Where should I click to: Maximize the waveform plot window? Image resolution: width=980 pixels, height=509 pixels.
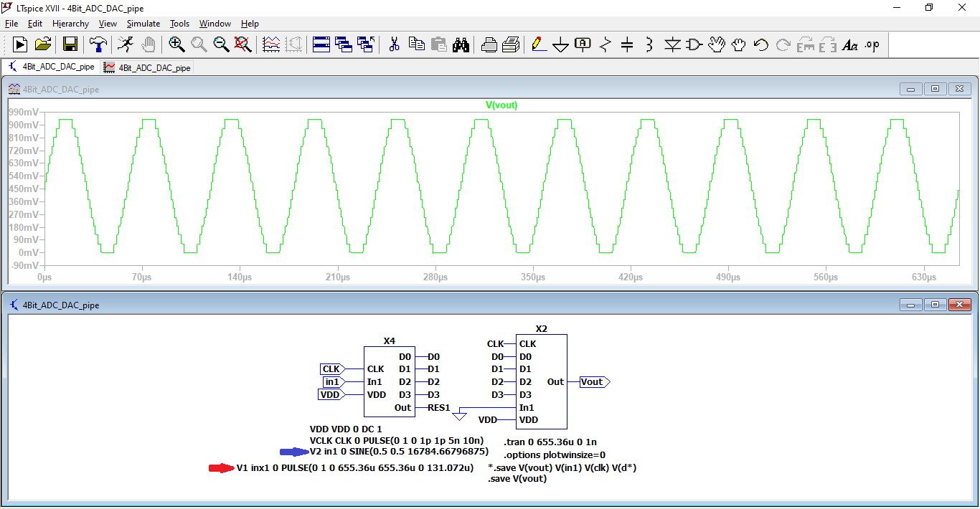click(935, 90)
